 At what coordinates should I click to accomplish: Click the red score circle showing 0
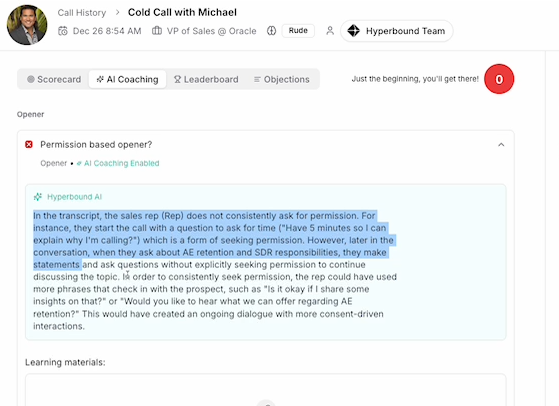tap(499, 79)
